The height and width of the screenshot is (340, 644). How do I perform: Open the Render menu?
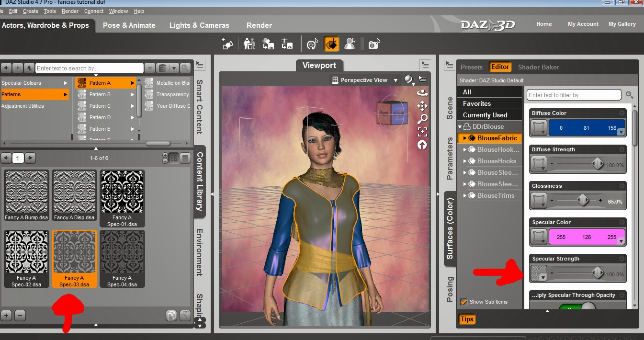[70, 11]
